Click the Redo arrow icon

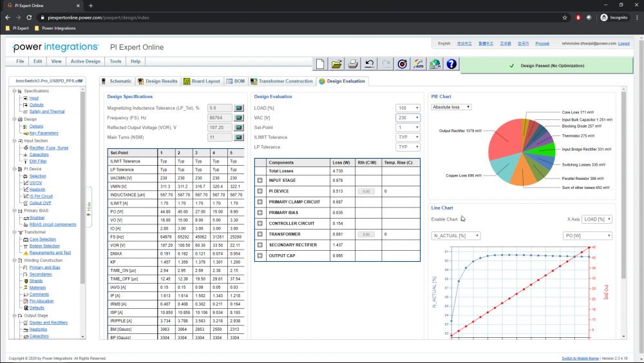point(386,64)
